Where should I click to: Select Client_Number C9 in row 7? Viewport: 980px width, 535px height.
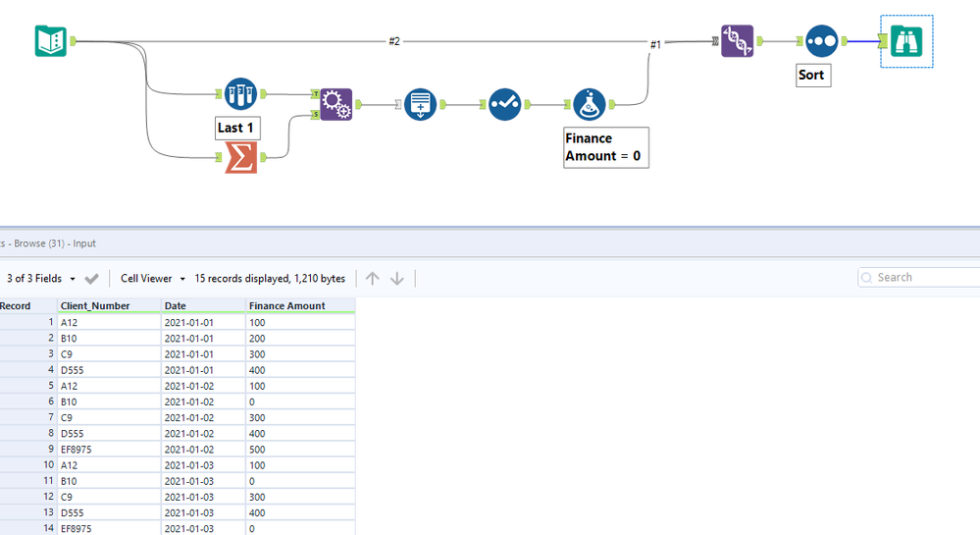(x=109, y=417)
